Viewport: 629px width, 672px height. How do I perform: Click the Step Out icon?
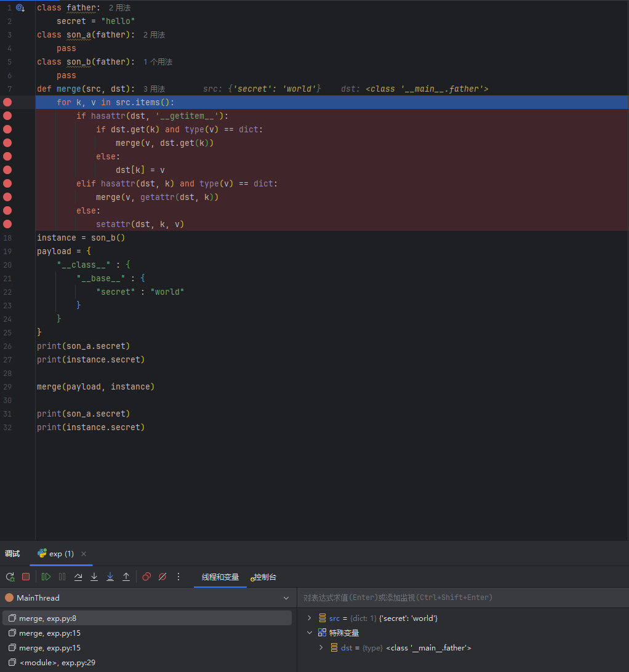click(x=126, y=577)
